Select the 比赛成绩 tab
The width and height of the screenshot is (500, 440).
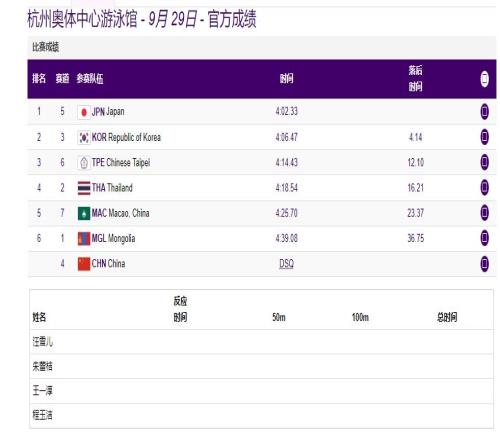pyautogui.click(x=46, y=47)
